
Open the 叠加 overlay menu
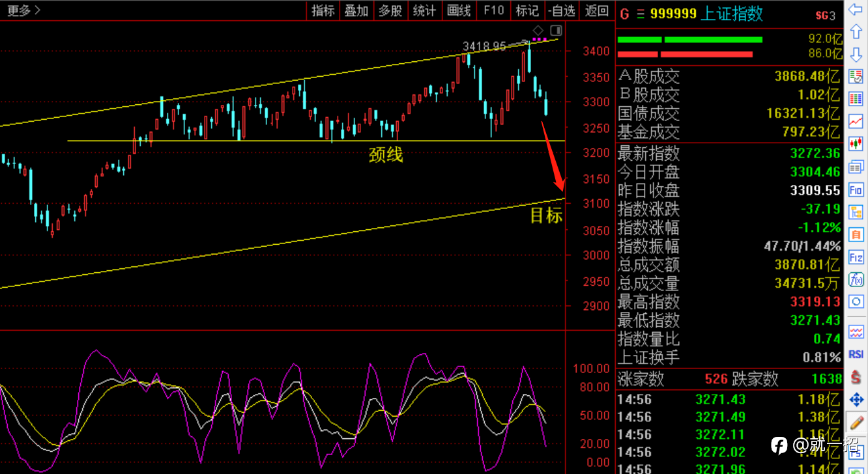coord(356,10)
